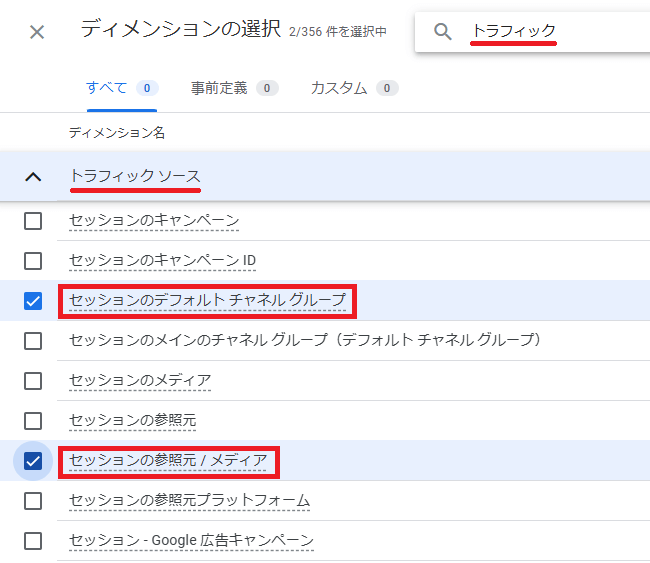Tick the セッションのメインのチャネル グループ checkbox
Image resolution: width=650 pixels, height=563 pixels.
[33, 340]
